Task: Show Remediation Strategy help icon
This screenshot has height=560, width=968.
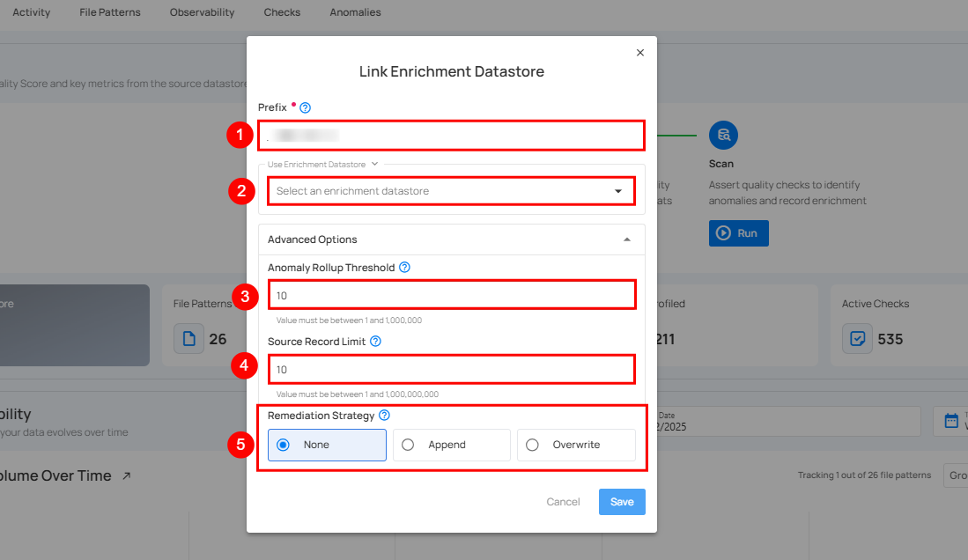Action: (x=384, y=416)
